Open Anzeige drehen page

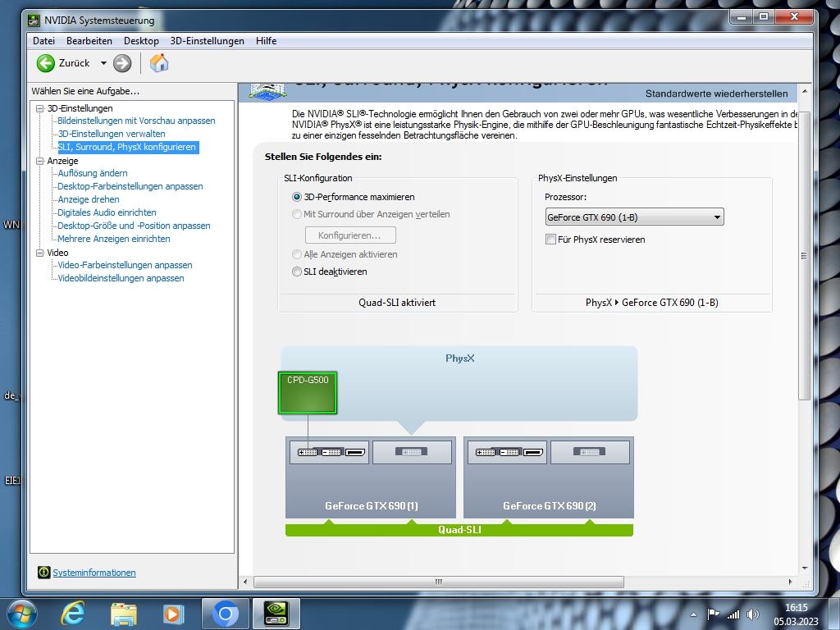(89, 199)
